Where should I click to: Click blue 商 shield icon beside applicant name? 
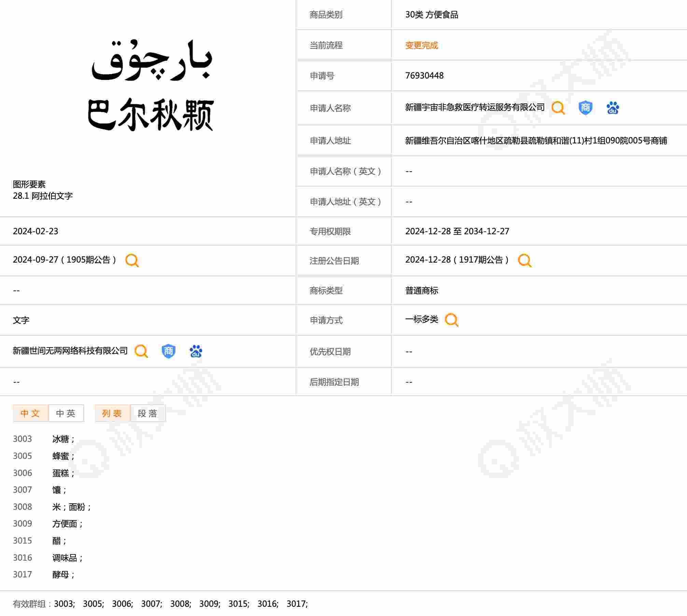click(x=585, y=108)
